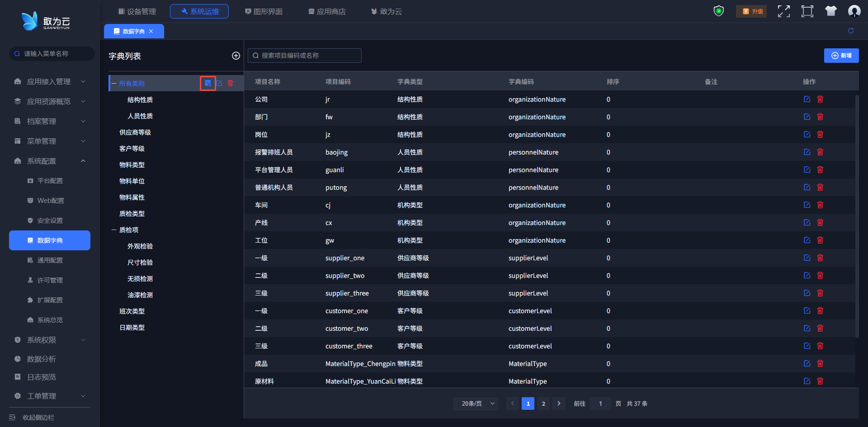Refresh the page using the reload icon
Image resolution: width=868 pixels, height=427 pixels.
coord(851,31)
